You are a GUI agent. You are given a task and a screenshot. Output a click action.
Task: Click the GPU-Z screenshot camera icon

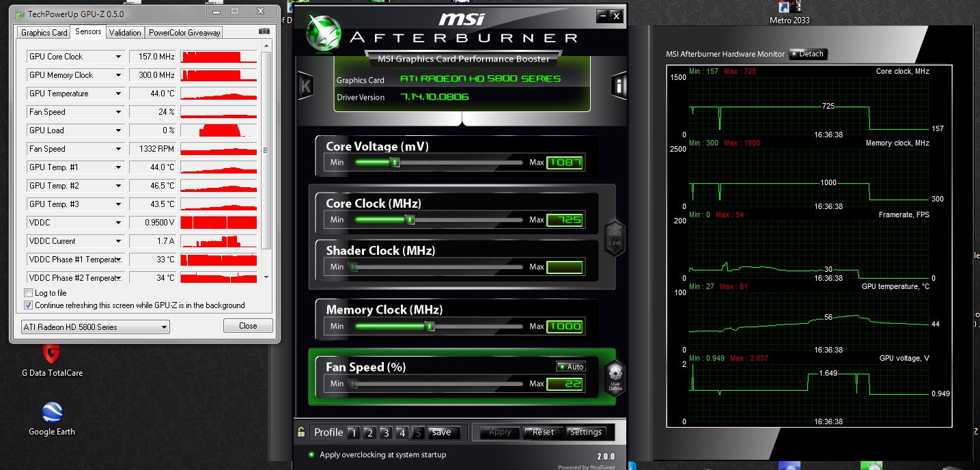click(264, 32)
